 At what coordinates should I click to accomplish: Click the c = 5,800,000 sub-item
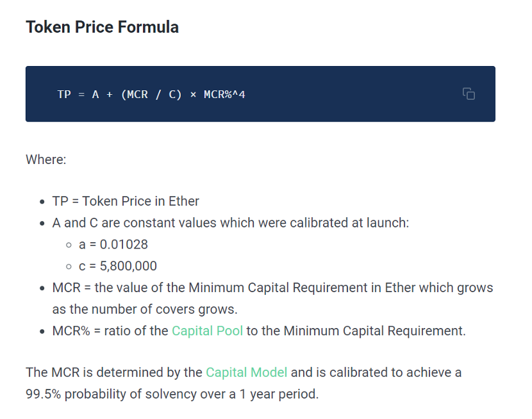tap(118, 267)
